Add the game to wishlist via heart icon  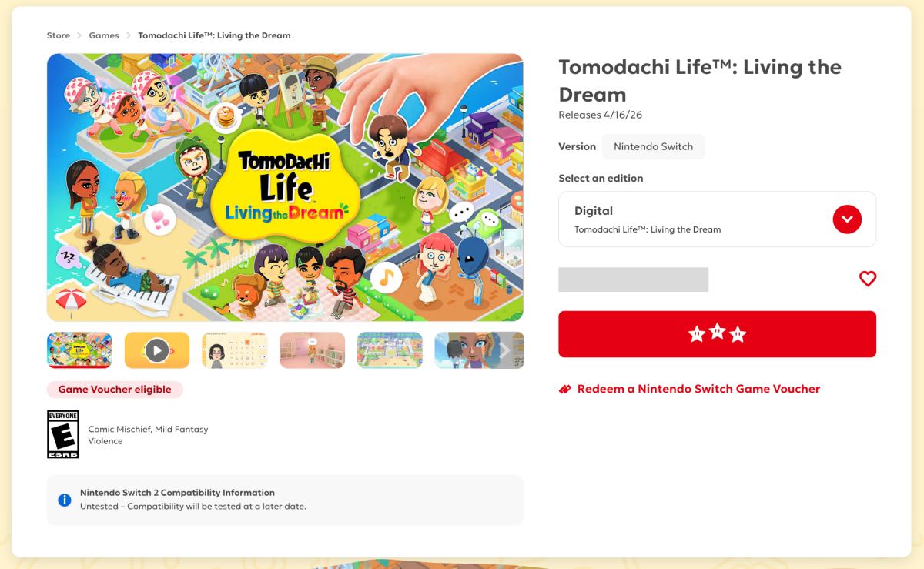pos(868,279)
